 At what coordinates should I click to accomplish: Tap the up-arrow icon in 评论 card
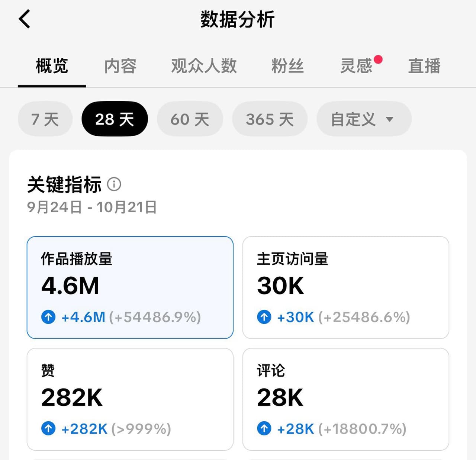point(264,428)
